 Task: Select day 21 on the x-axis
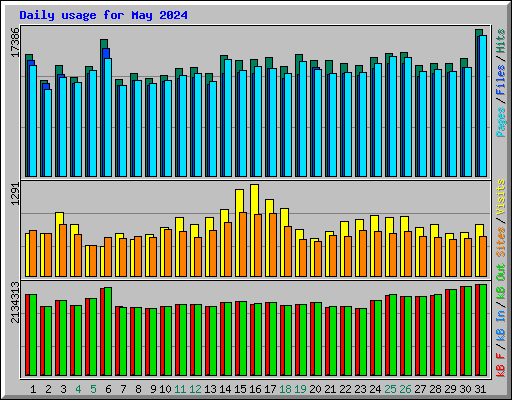click(330, 389)
